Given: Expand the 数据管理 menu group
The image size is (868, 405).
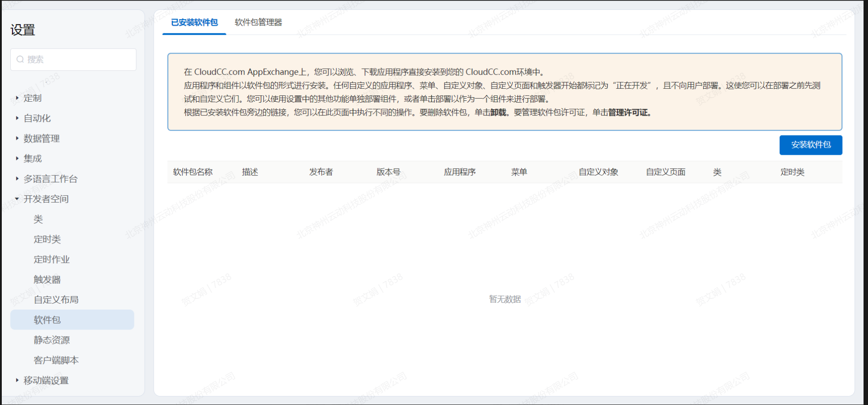Looking at the screenshot, I should click(x=17, y=138).
